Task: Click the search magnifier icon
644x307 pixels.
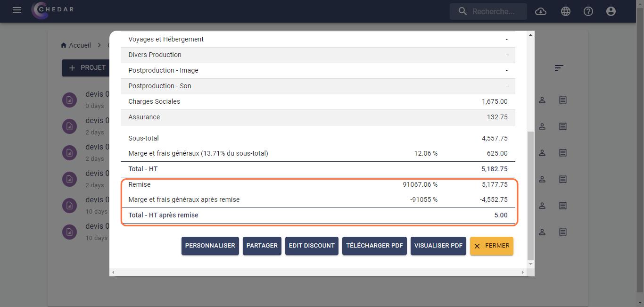Action: (x=462, y=11)
